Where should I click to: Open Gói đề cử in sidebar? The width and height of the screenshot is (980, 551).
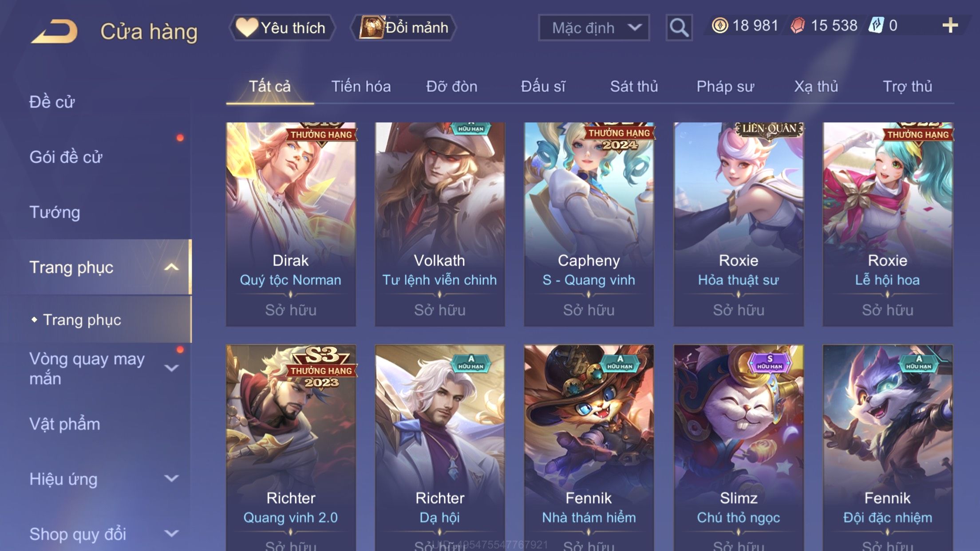click(66, 157)
